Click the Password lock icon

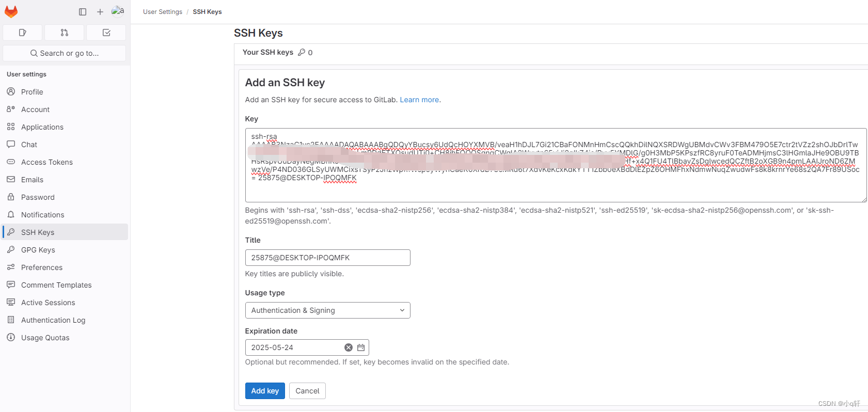[11, 197]
